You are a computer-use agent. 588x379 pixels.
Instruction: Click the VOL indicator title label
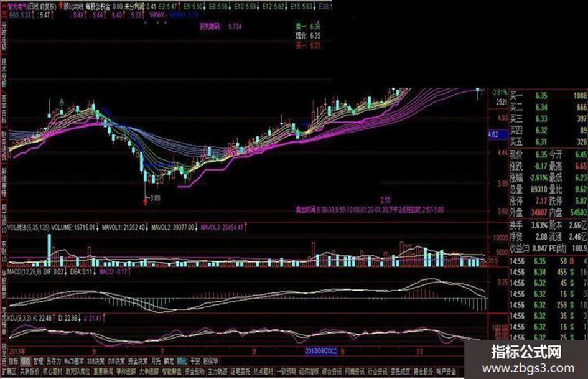tap(29, 227)
